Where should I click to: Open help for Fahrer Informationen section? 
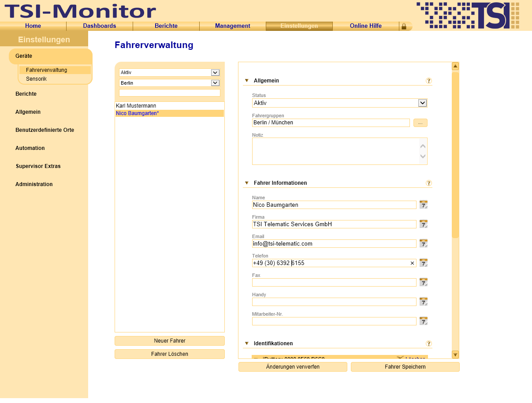point(428,183)
